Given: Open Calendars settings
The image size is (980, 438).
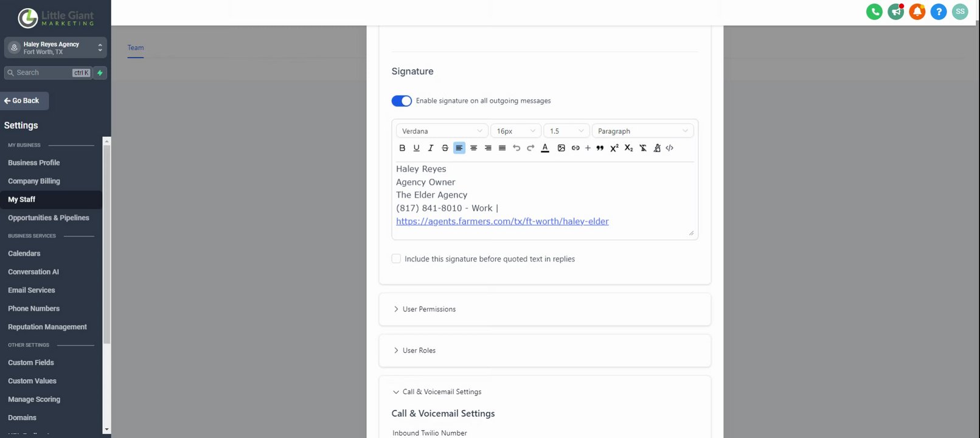Looking at the screenshot, I should 24,254.
